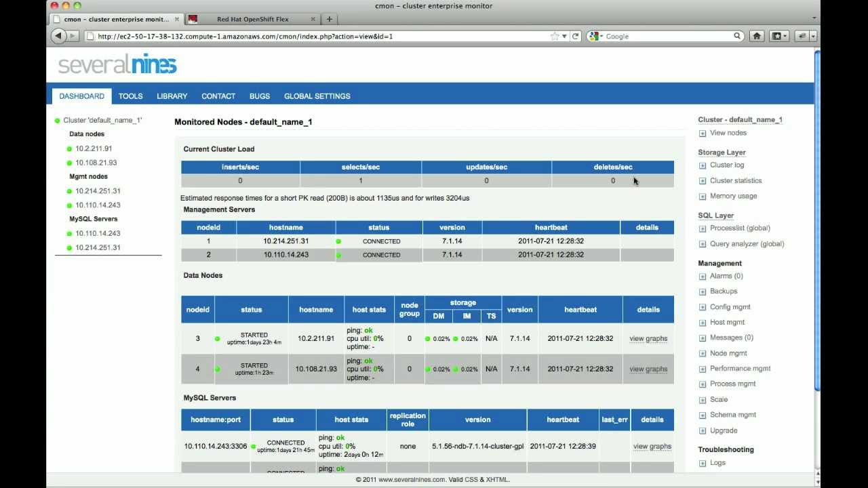Open the CSS validation footer link
Image resolution: width=868 pixels, height=488 pixels.
[x=471, y=480]
